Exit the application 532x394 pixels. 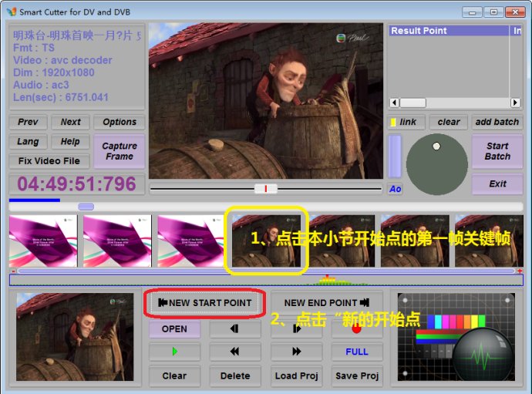point(497,184)
